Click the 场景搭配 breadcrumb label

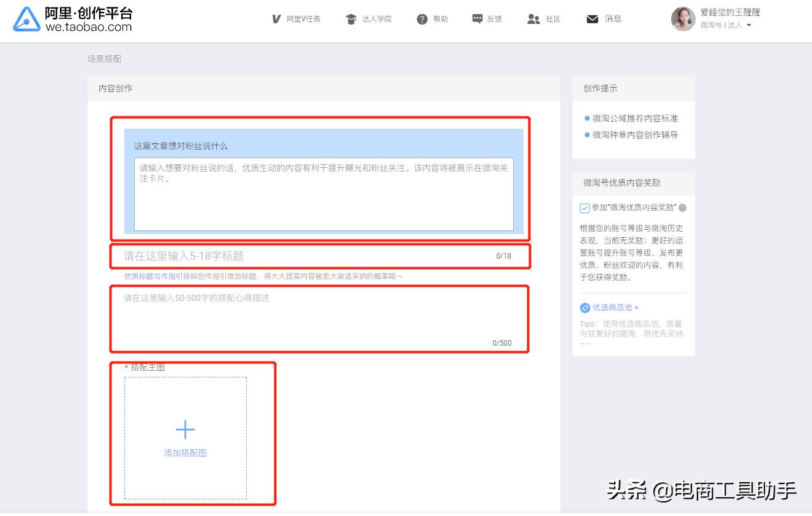[103, 59]
